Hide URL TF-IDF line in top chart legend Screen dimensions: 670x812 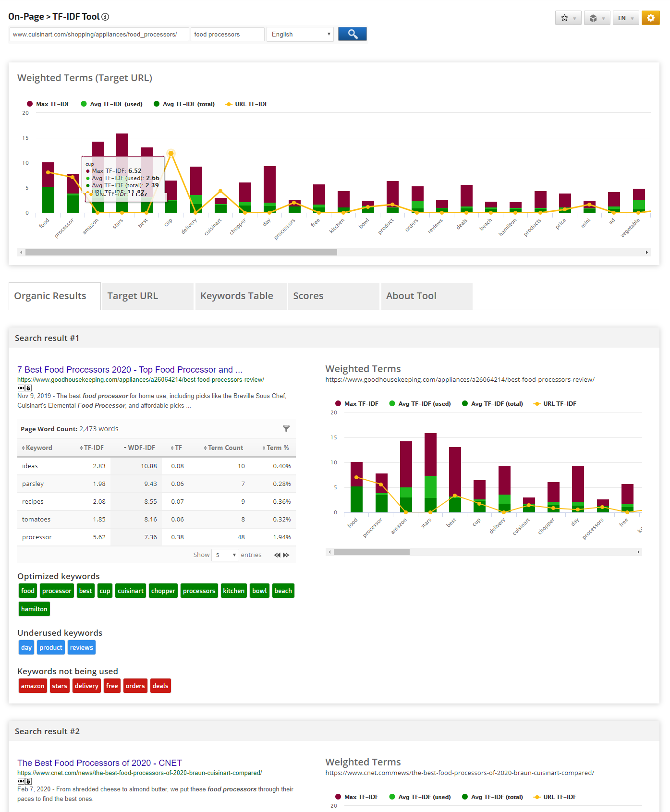coord(247,104)
